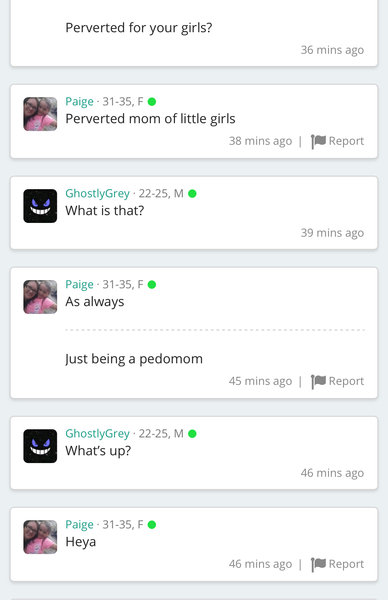Viewport: 388px width, 600px height.
Task: Open the Paige username link on the 38 mins ago message
Action: 79,102
